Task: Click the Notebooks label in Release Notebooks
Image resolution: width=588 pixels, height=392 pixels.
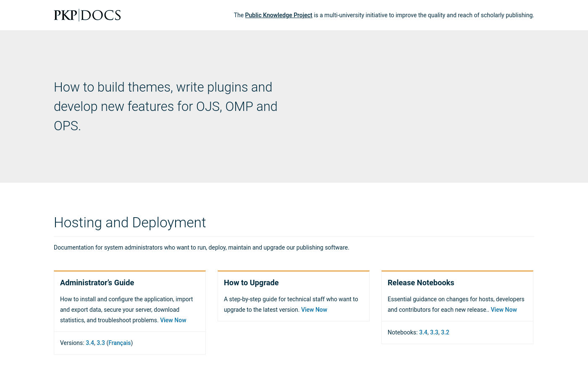Action: [402, 332]
